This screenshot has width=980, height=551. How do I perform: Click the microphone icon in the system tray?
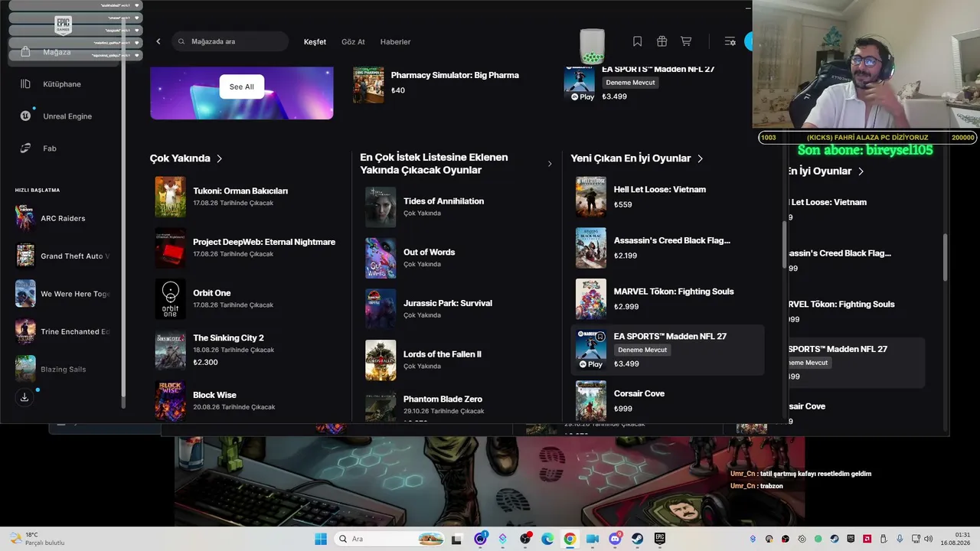click(x=900, y=539)
